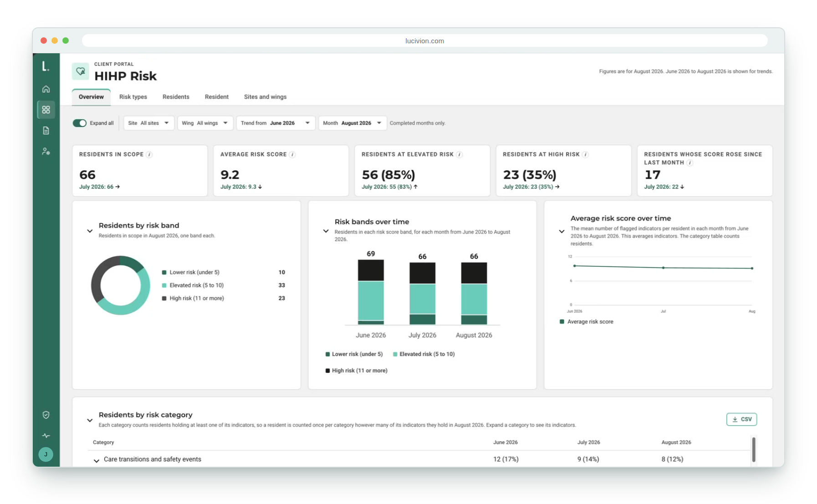The image size is (817, 504).
Task: Collapse the Risk bands over time panel
Action: [x=326, y=231]
